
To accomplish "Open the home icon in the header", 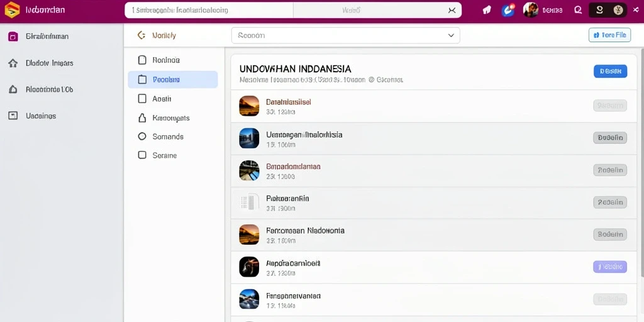I will 487,10.
